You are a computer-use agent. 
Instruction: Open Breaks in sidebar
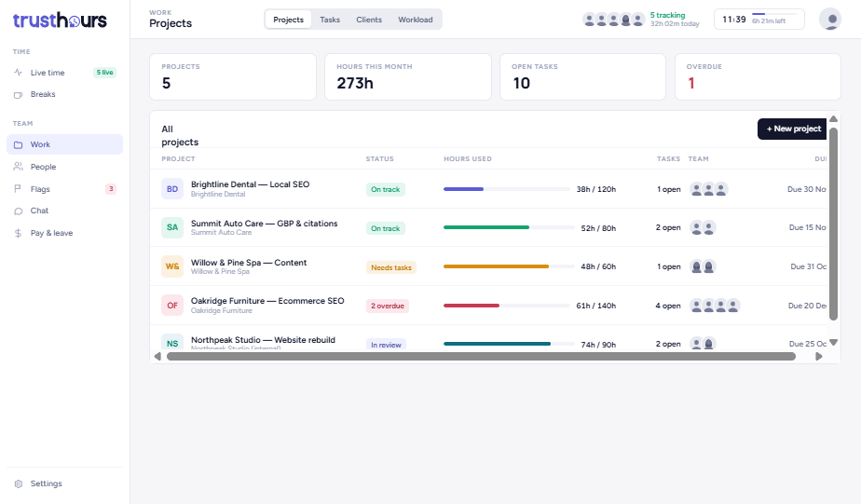pyautogui.click(x=65, y=94)
